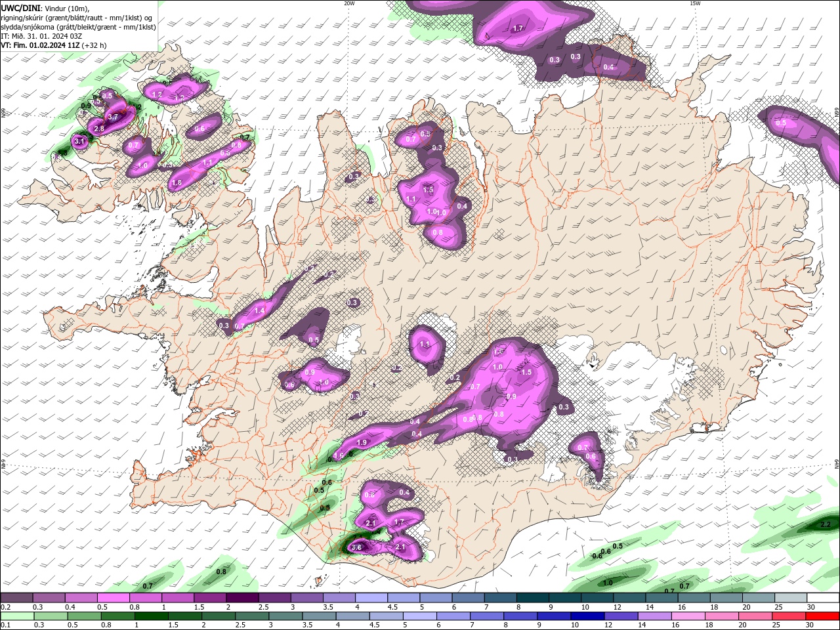Pick the pink swatch labeled 18, lower legend row

coord(721,616)
